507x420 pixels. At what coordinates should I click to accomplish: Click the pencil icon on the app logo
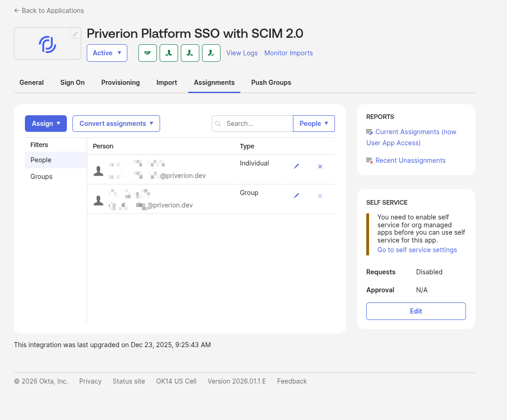pos(75,34)
